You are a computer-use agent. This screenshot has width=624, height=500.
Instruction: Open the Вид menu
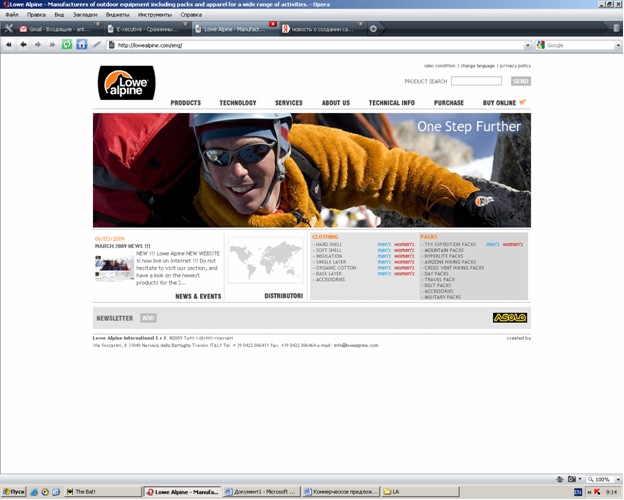[x=59, y=15]
